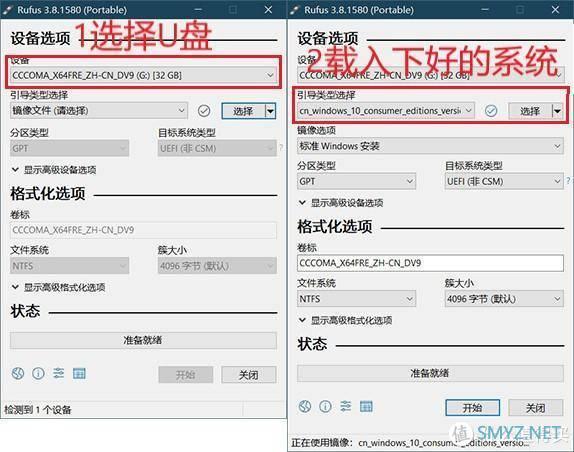Image resolution: width=574 pixels, height=452 pixels.
Task: Open UEFI target system dropdown in right window
Action: click(504, 181)
